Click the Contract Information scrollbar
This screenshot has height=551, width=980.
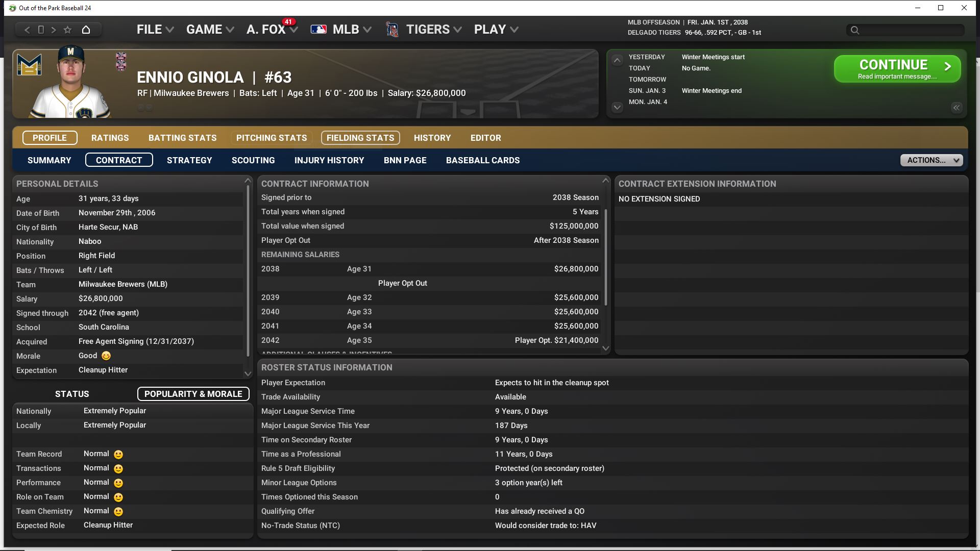(x=606, y=258)
